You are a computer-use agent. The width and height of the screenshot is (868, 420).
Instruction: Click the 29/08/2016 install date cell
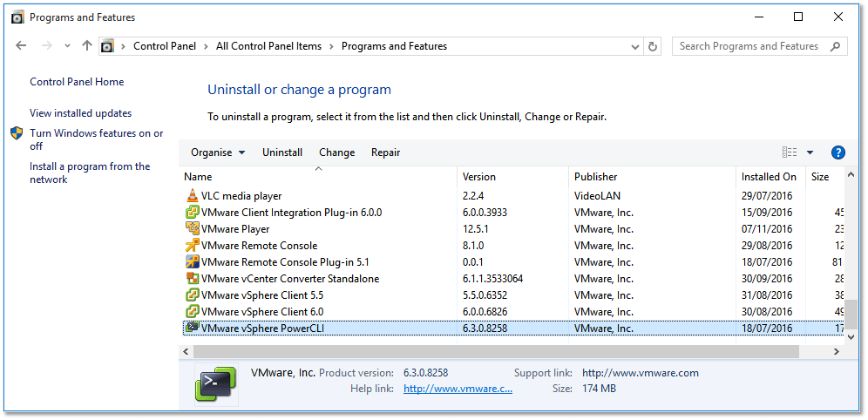[x=767, y=246]
